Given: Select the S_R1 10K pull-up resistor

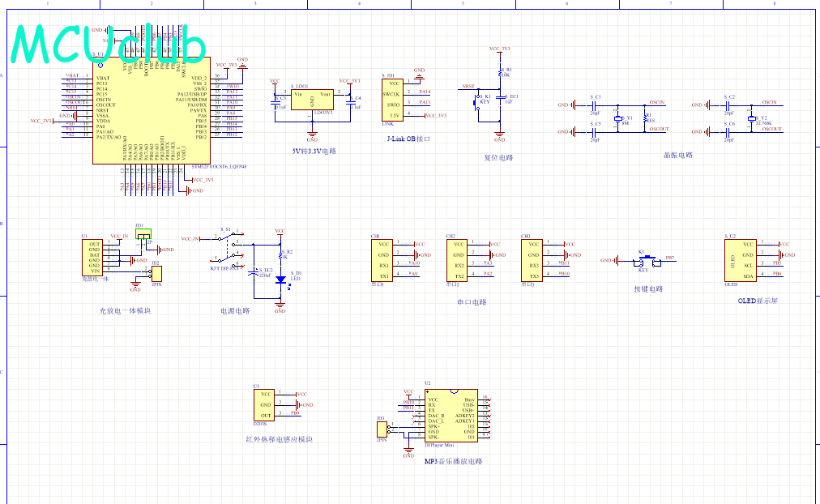Looking at the screenshot, I should click(x=500, y=73).
